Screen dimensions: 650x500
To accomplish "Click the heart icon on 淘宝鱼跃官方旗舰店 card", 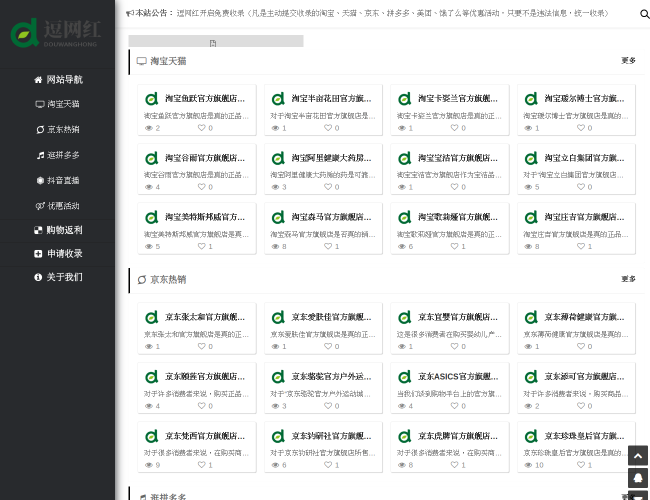I will coord(200,128).
